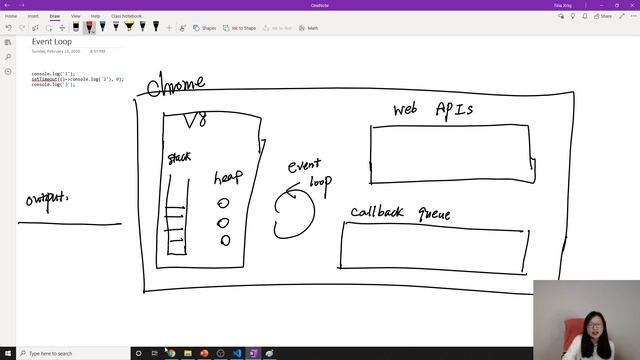Open Chrome from the taskbar
This screenshot has height=360, width=640.
[x=171, y=353]
